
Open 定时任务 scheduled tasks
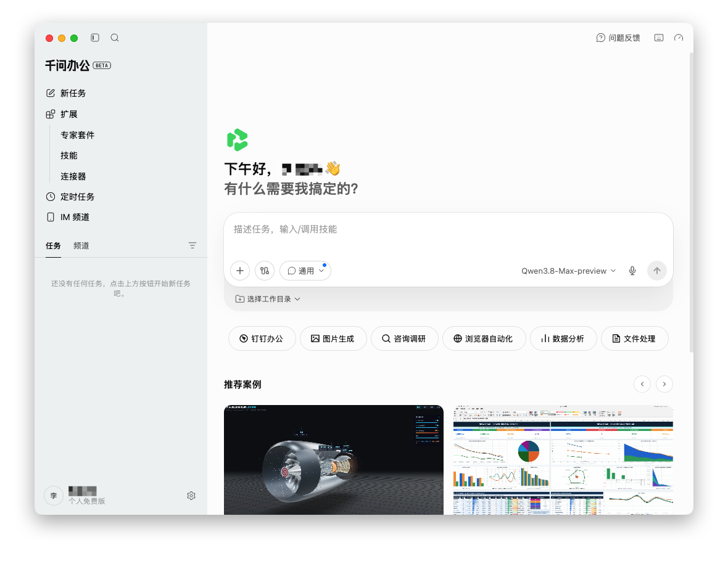tap(70, 197)
